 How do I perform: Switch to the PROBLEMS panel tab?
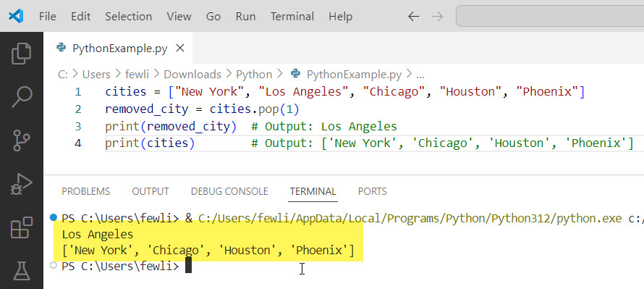pos(86,191)
